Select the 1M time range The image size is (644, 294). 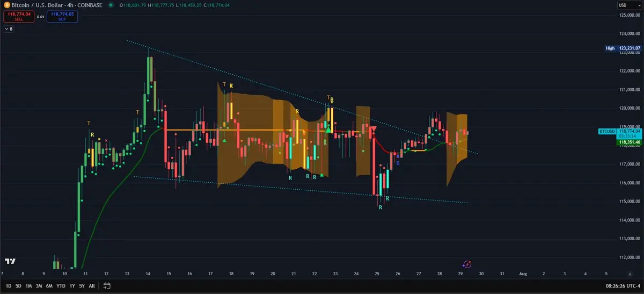(28, 285)
